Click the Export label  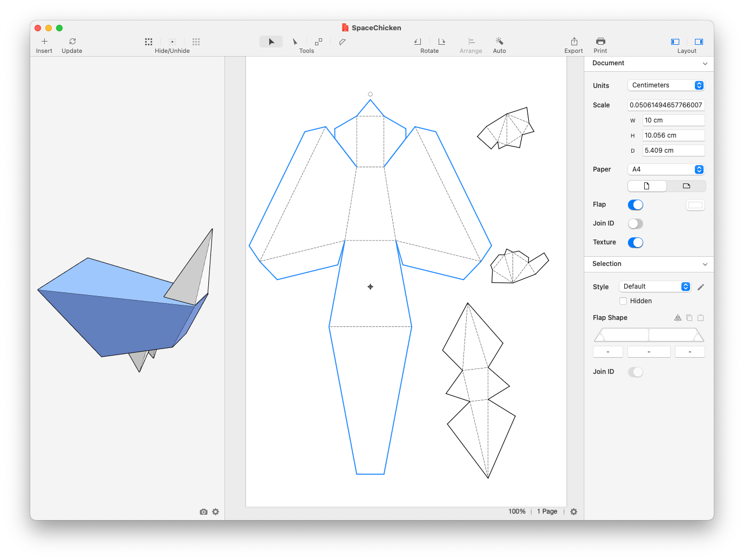pos(574,51)
